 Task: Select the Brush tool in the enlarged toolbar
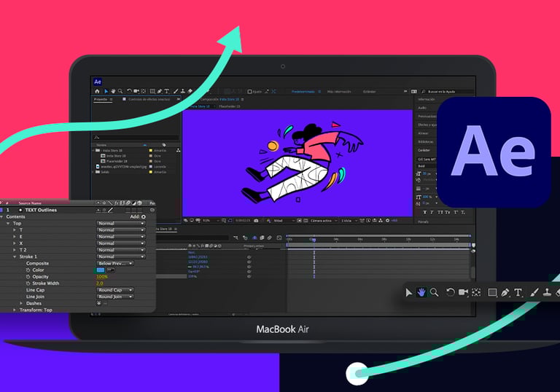pyautogui.click(x=534, y=293)
